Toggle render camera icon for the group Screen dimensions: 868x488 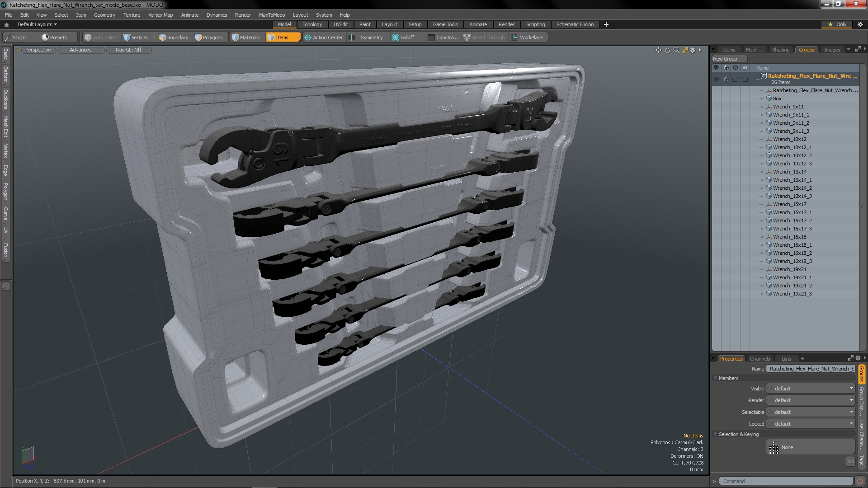coord(726,79)
